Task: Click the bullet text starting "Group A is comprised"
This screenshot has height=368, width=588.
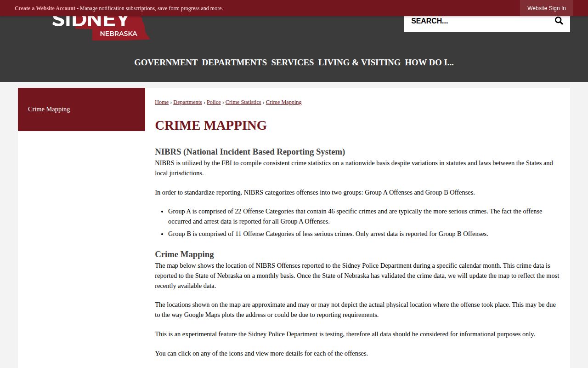Action: (x=355, y=216)
